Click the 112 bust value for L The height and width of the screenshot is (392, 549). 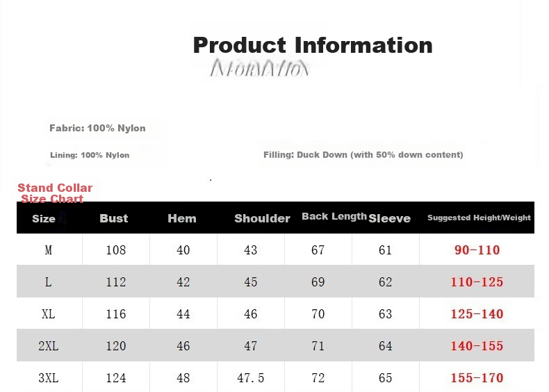[116, 282]
